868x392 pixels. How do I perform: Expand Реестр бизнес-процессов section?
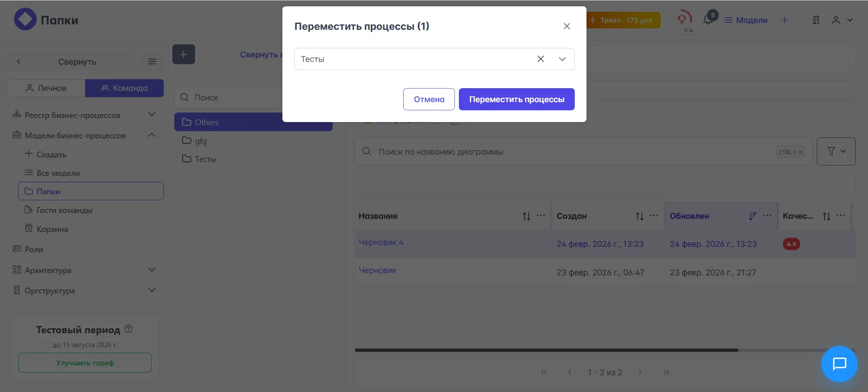point(152,115)
